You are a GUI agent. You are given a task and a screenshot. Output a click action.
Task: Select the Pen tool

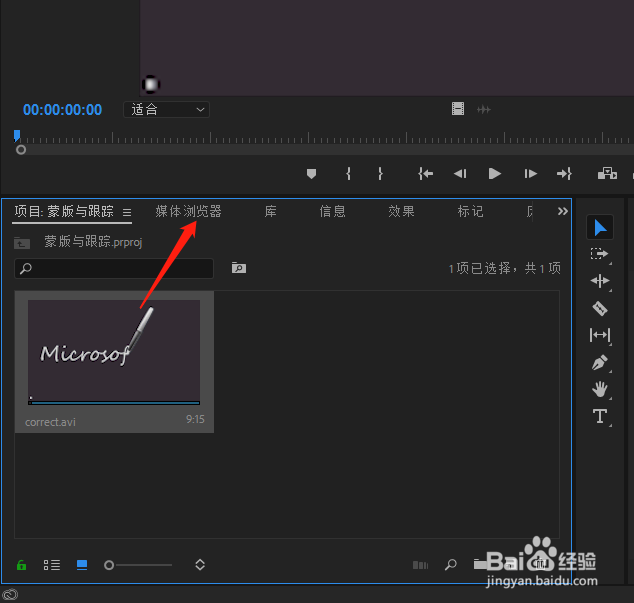point(600,362)
